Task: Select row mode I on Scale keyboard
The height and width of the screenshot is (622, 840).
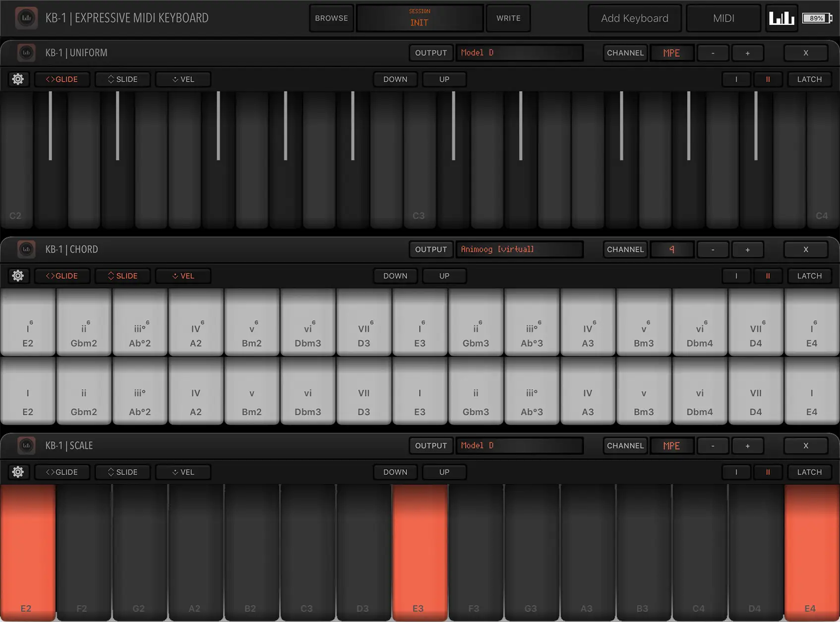Action: point(736,472)
